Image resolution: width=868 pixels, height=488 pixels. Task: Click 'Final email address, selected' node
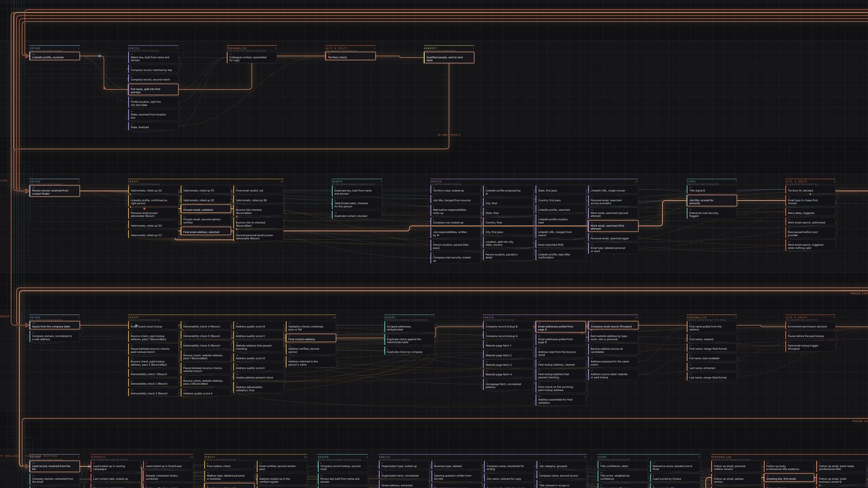[206, 232]
